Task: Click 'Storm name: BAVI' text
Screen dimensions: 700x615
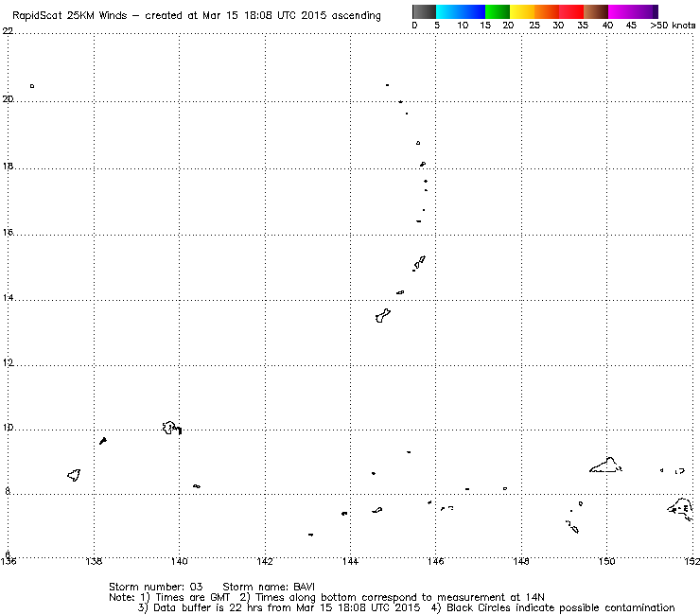Action: point(269,587)
